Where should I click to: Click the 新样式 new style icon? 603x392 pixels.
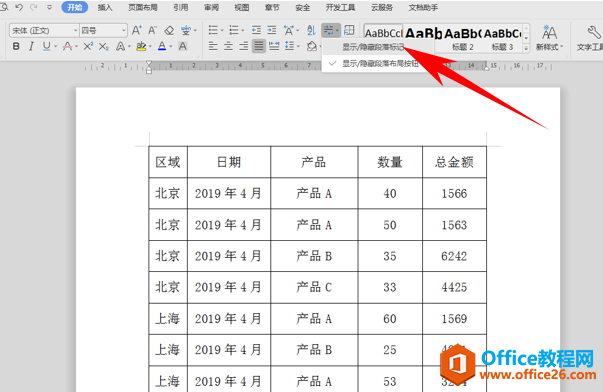[x=550, y=38]
